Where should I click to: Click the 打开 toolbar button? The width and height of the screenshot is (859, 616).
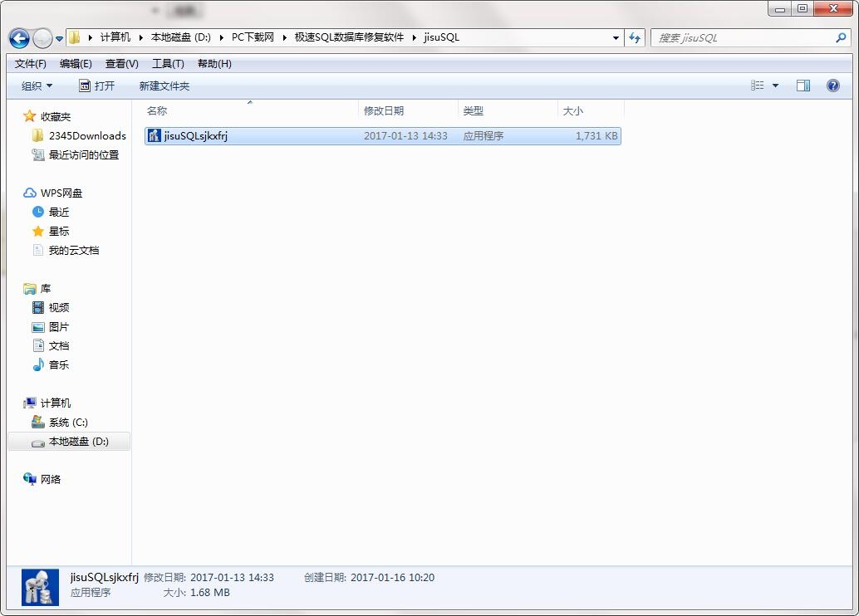click(97, 86)
